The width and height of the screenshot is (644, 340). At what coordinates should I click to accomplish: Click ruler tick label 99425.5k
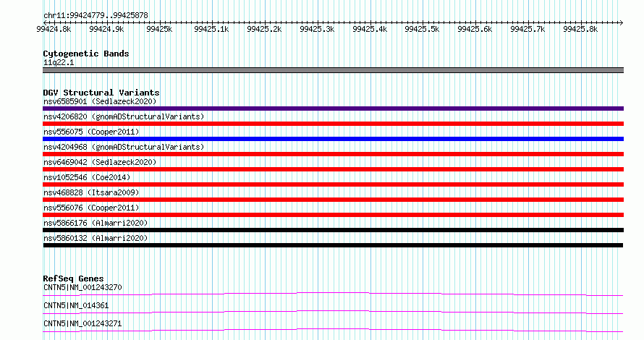pos(422,29)
